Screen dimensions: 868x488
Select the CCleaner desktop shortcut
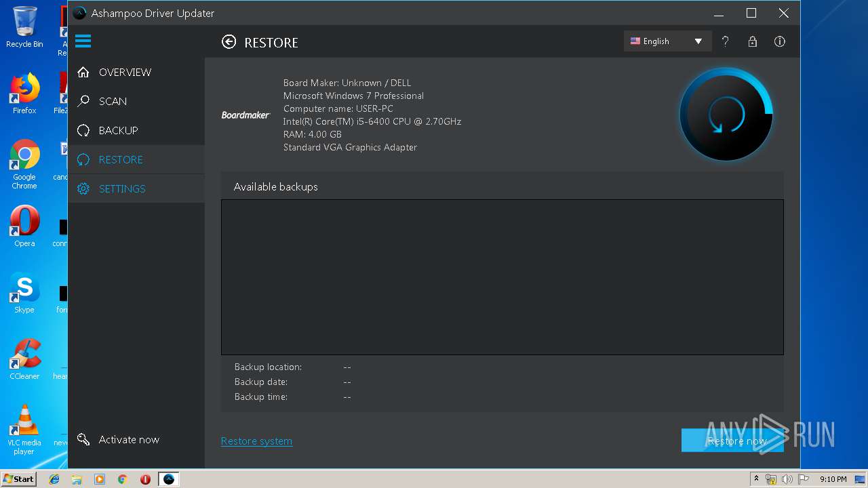click(x=24, y=359)
